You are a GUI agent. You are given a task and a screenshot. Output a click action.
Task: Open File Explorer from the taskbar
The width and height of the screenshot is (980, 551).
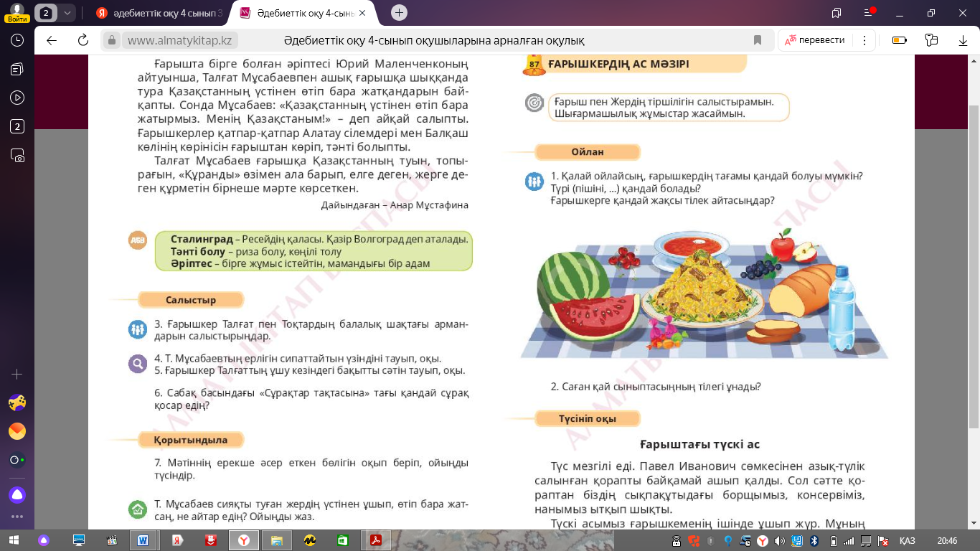pos(277,540)
